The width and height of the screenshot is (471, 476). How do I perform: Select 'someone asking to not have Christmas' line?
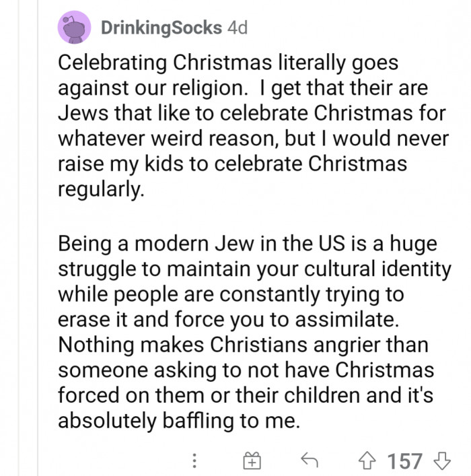tap(246, 370)
